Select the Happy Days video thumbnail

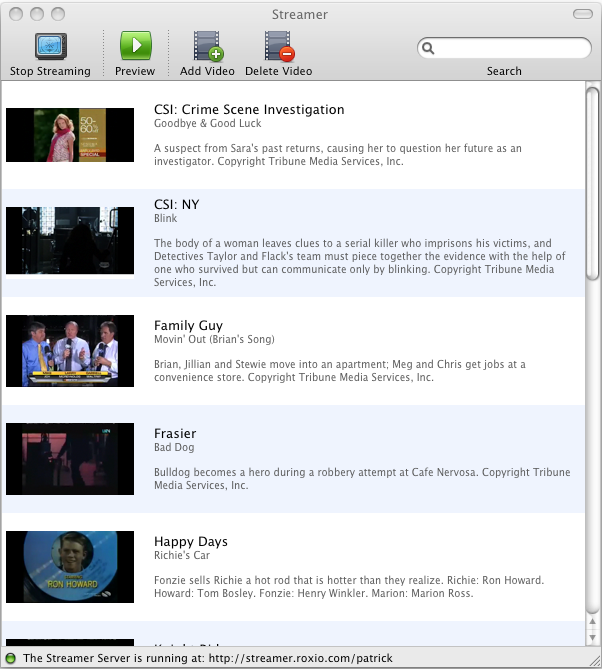pyautogui.click(x=70, y=567)
